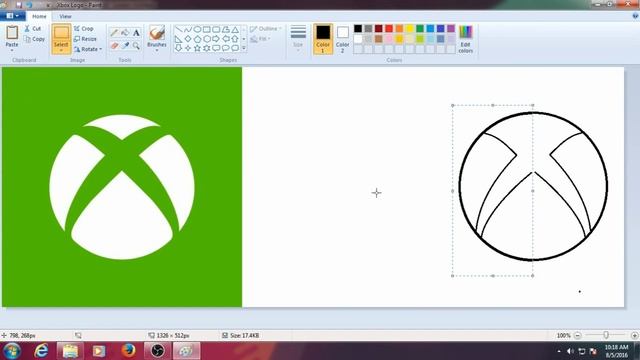Image resolution: width=640 pixels, height=360 pixels.
Task: Open the Paint file menu button
Action: 12,16
